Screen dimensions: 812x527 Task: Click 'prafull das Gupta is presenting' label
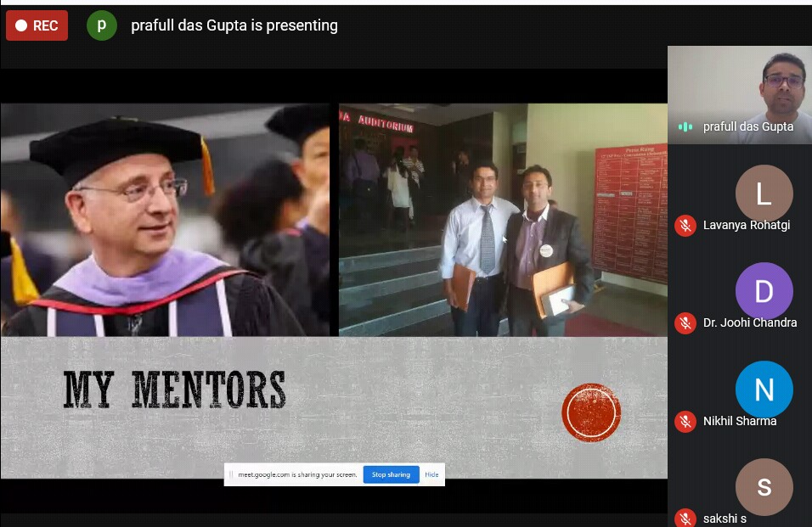coord(234,25)
